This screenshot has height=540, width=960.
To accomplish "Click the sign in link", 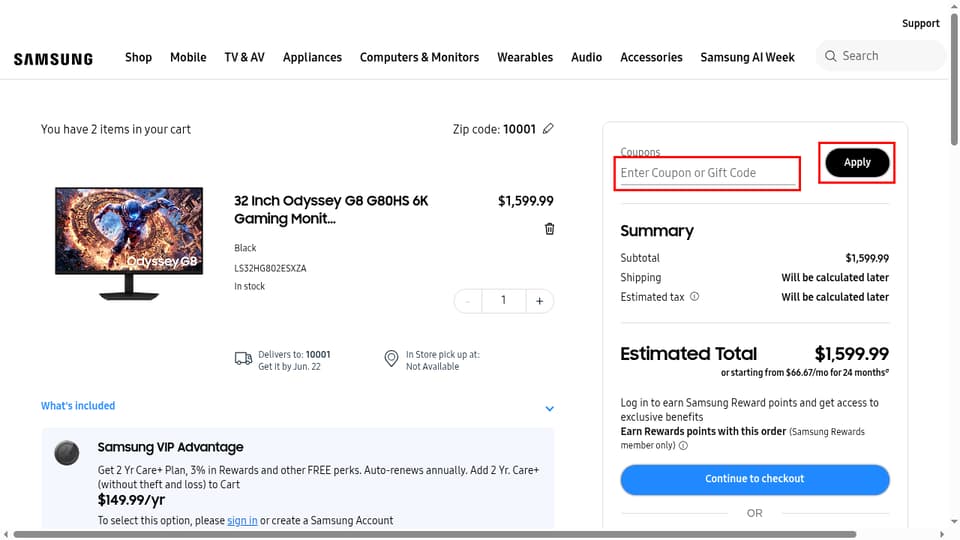I will pos(242,520).
